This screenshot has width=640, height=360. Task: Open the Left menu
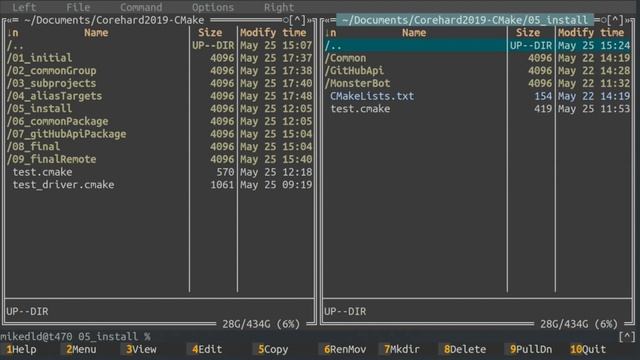coord(24,7)
